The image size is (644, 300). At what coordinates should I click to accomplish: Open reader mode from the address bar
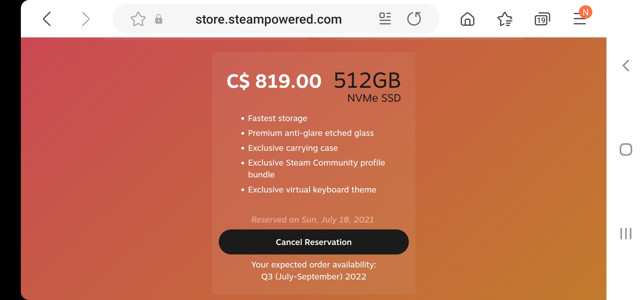[x=385, y=19]
